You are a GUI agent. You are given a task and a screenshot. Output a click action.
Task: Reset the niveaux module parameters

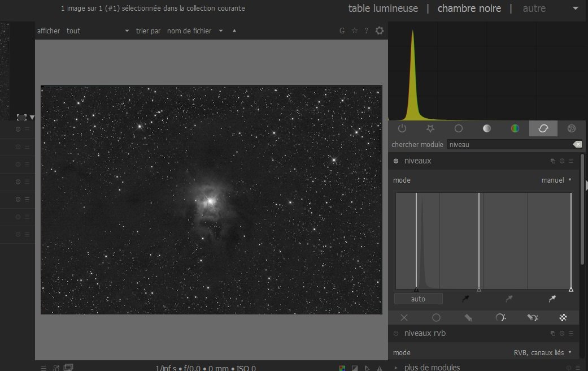tap(562, 161)
